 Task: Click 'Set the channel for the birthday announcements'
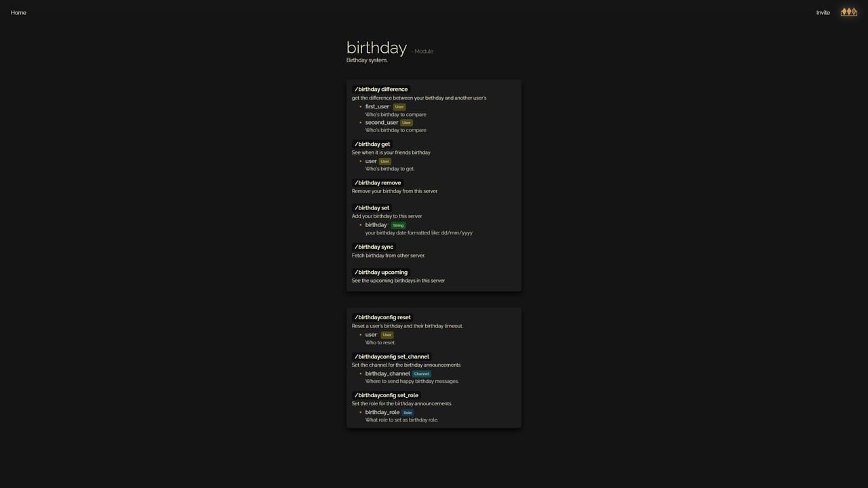[x=406, y=365]
